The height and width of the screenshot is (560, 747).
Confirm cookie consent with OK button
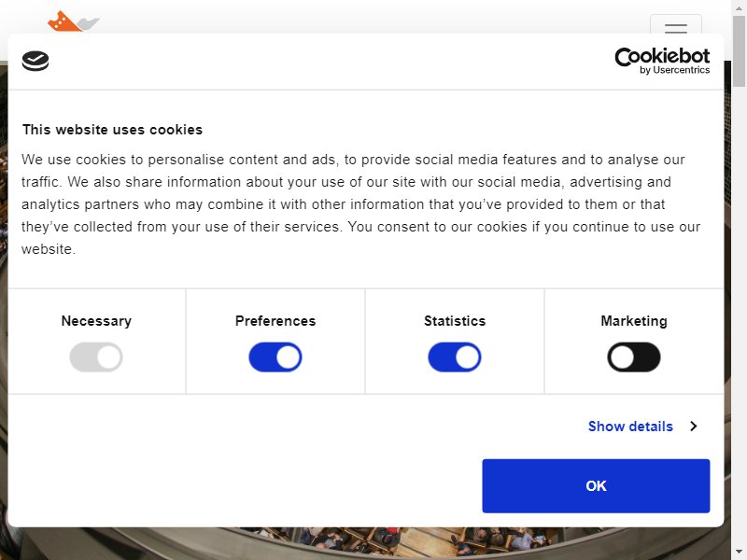coord(596,485)
